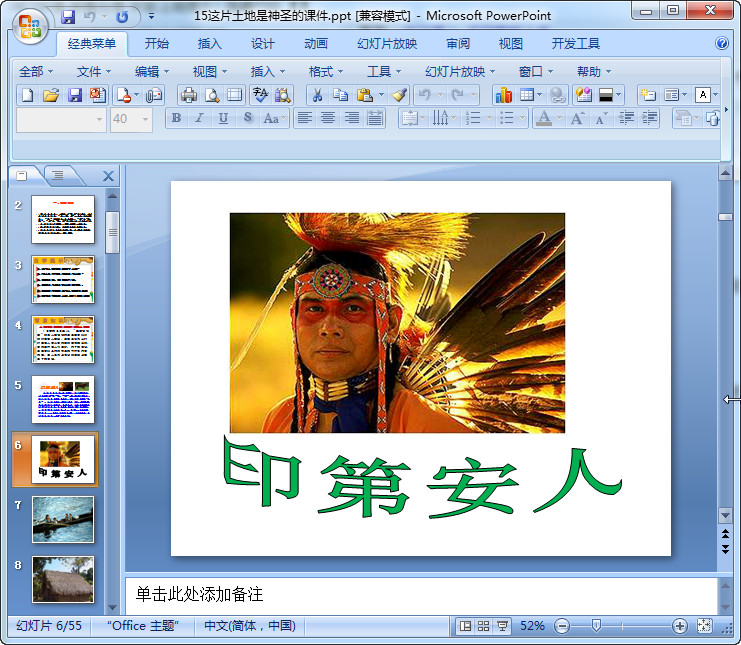Screen dimensions: 741x645
Task: Align text right
Action: pos(352,118)
